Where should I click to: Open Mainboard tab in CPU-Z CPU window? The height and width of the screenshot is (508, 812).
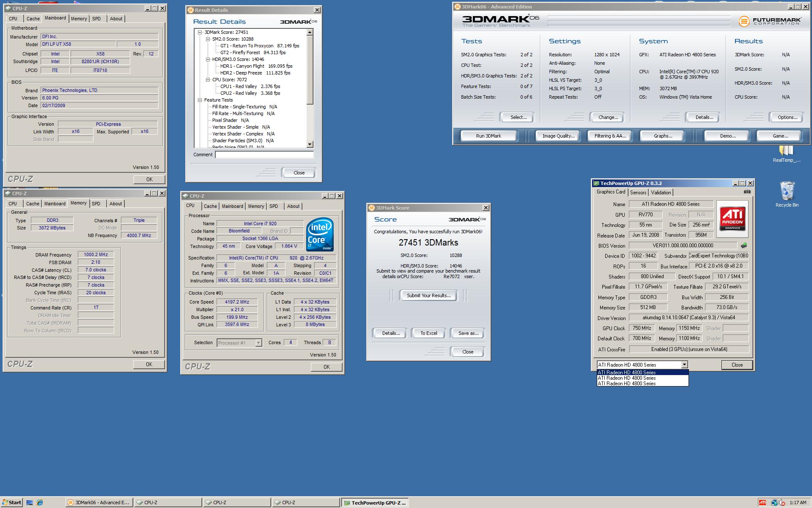click(x=233, y=206)
